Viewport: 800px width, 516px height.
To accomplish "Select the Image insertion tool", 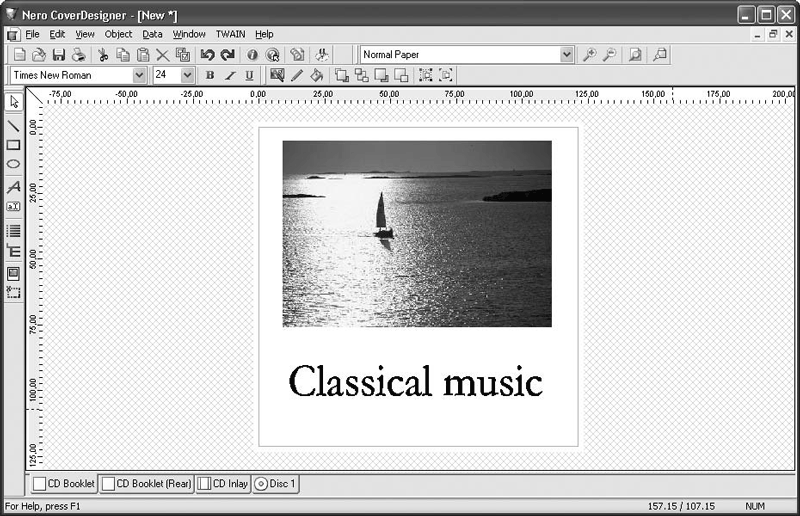I will point(14,273).
